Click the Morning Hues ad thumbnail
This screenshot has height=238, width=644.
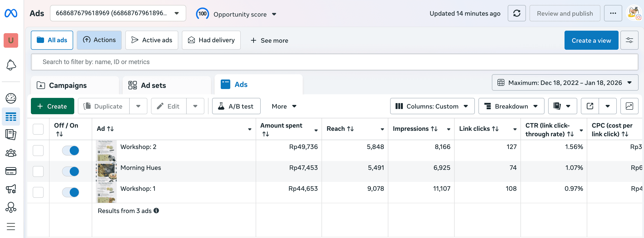point(106,171)
